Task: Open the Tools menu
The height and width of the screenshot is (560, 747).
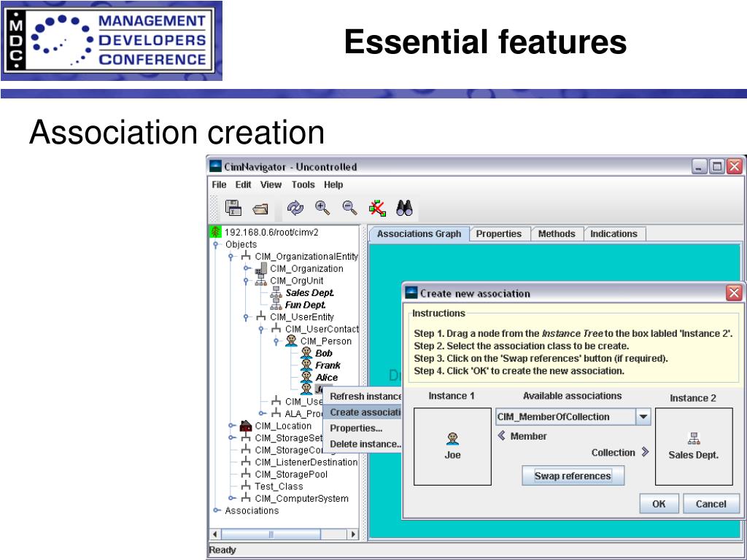Action: tap(303, 184)
